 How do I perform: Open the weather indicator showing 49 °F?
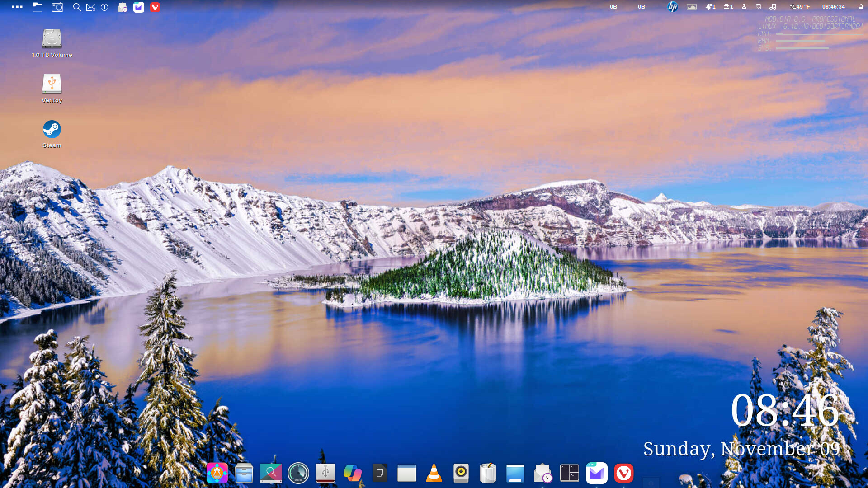click(800, 7)
